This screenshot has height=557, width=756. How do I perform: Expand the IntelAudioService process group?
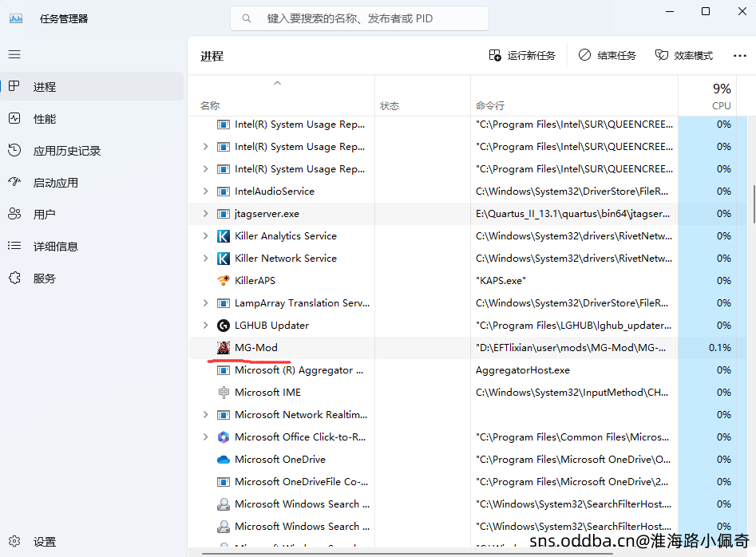[x=205, y=192]
